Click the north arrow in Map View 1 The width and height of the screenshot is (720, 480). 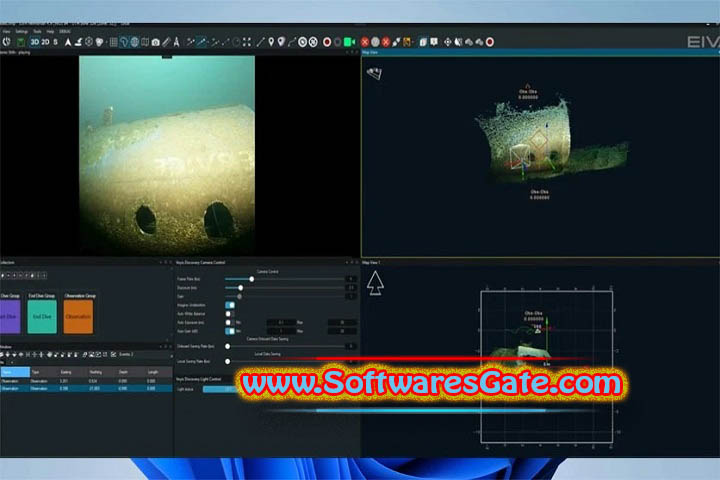click(x=375, y=282)
